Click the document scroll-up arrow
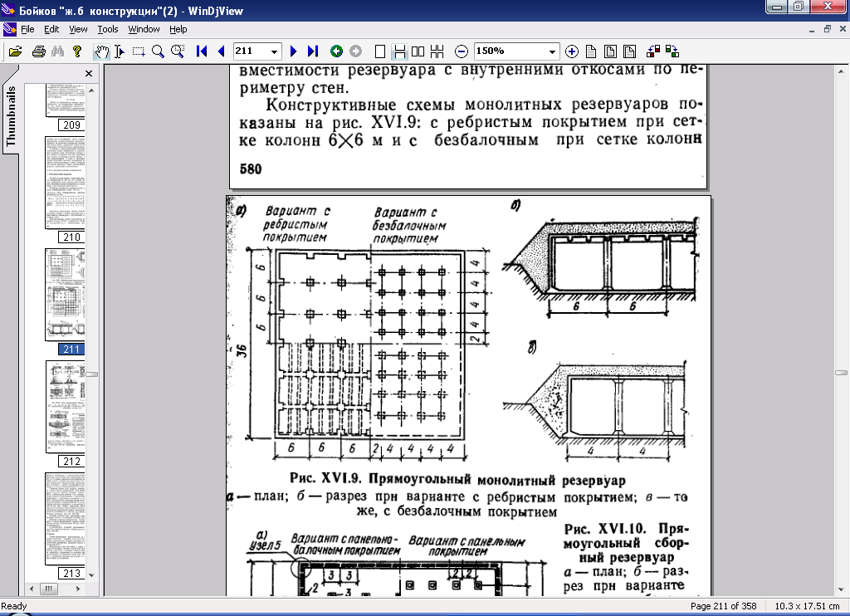Viewport: 850px width, 616px height. point(841,71)
